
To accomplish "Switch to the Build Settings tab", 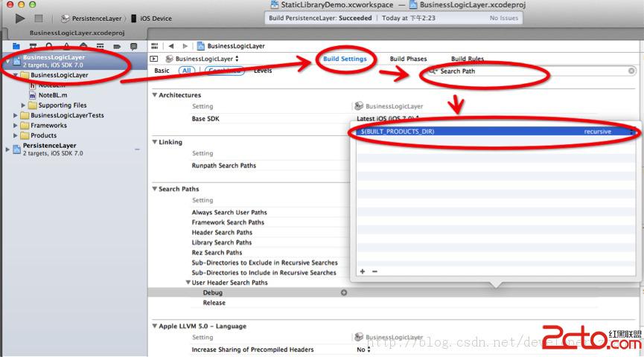I will click(x=345, y=59).
